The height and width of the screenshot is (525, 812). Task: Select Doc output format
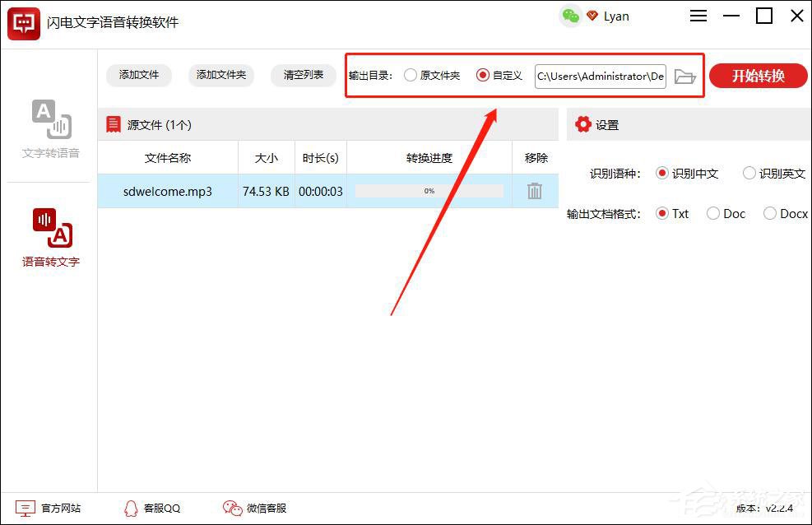(x=712, y=213)
